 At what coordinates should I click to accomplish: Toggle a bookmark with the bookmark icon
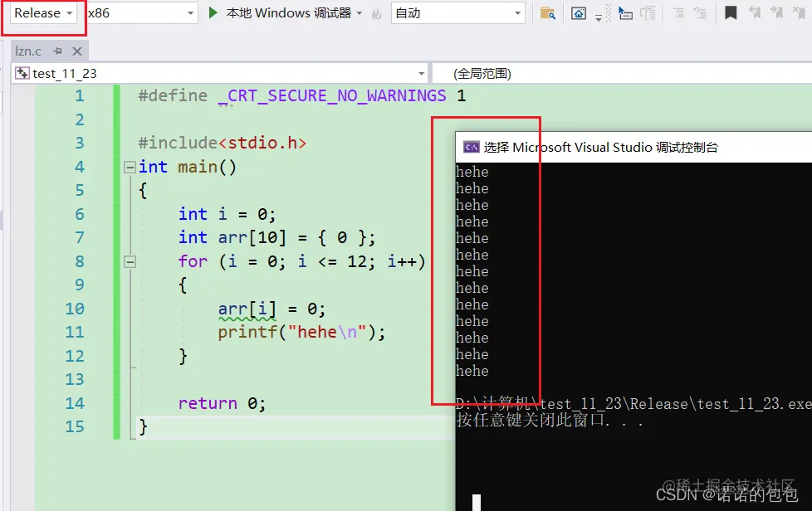[x=731, y=13]
